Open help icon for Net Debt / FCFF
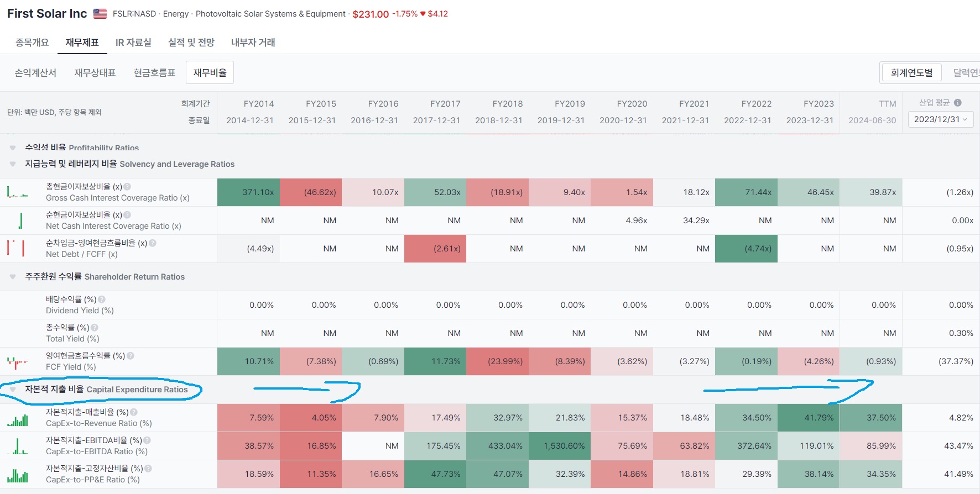The width and height of the screenshot is (980, 494). click(x=153, y=243)
